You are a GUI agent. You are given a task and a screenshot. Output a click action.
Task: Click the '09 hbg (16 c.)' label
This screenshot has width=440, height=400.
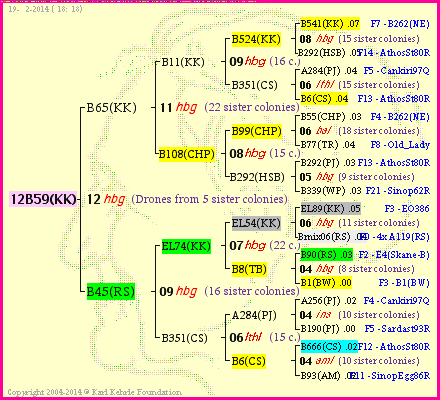(265, 62)
